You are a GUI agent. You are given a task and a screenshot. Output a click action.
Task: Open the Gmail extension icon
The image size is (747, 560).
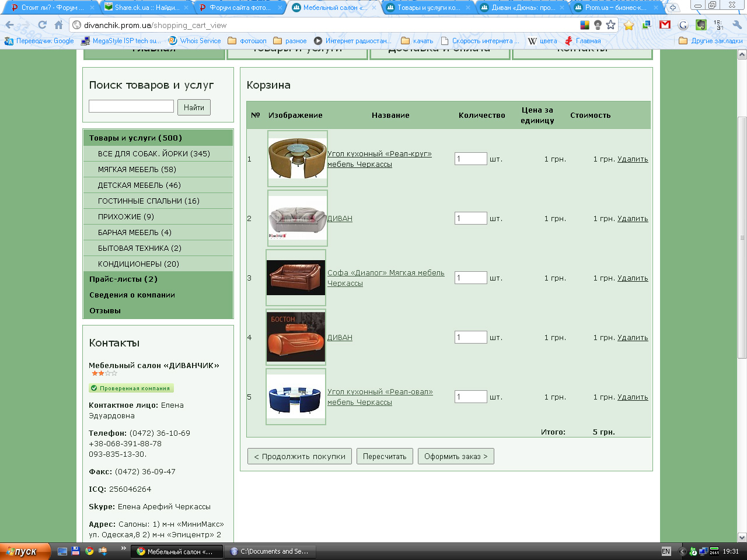click(x=665, y=25)
